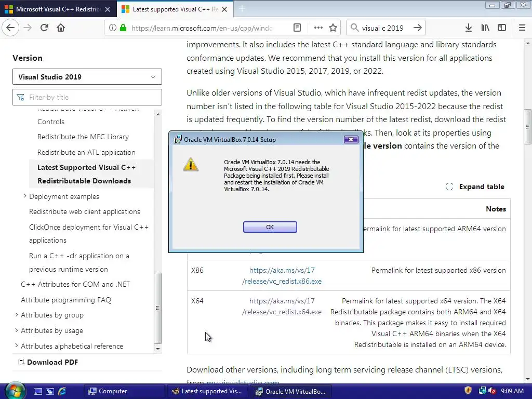Close the Latest supported Visual C++ tab
Image resolution: width=532 pixels, height=399 pixels.
[x=224, y=9]
